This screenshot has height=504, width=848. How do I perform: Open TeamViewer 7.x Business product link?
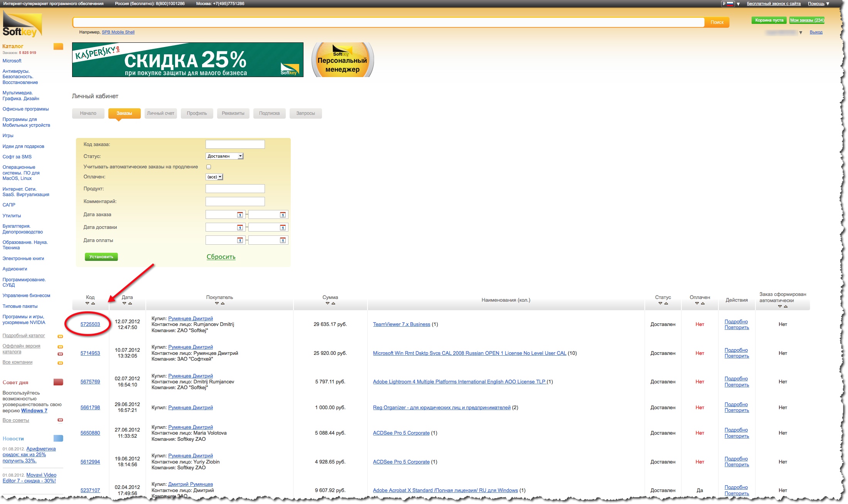coord(401,324)
